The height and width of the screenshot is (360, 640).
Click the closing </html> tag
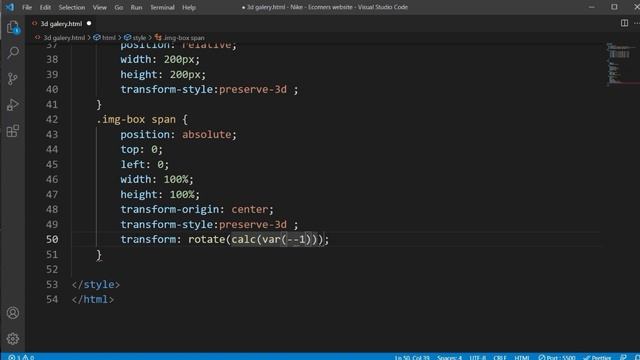[x=93, y=299]
